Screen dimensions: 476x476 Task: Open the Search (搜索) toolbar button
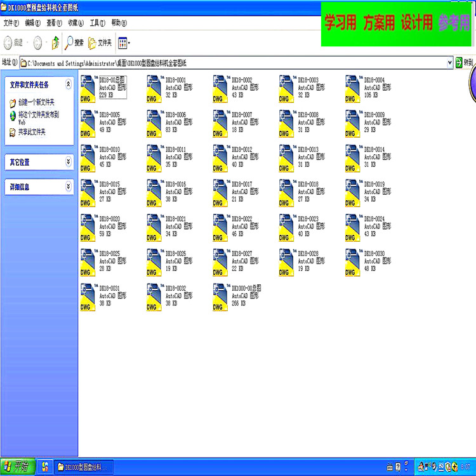74,43
